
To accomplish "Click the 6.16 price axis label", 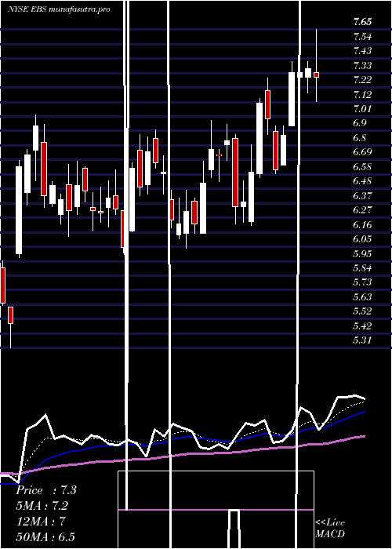I will pos(362,224).
